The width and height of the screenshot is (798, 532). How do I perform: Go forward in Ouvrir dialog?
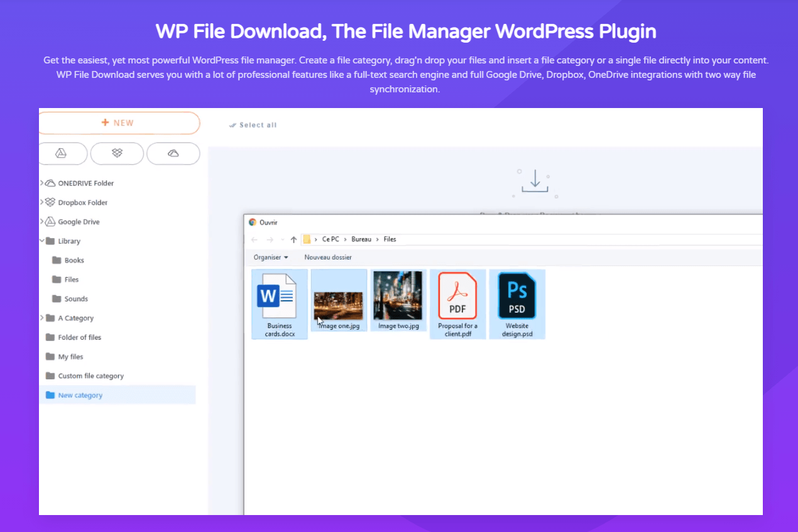tap(270, 239)
